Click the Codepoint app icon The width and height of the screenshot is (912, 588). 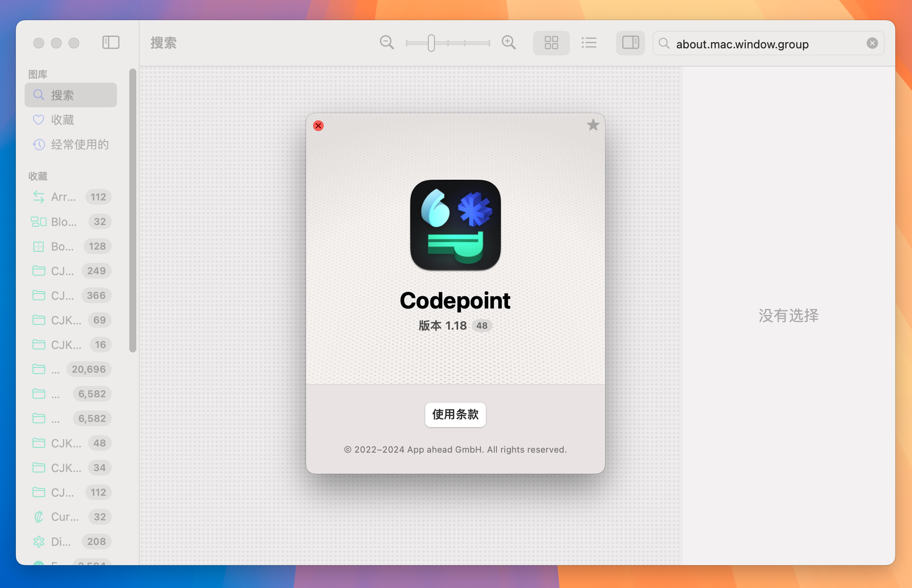(456, 225)
